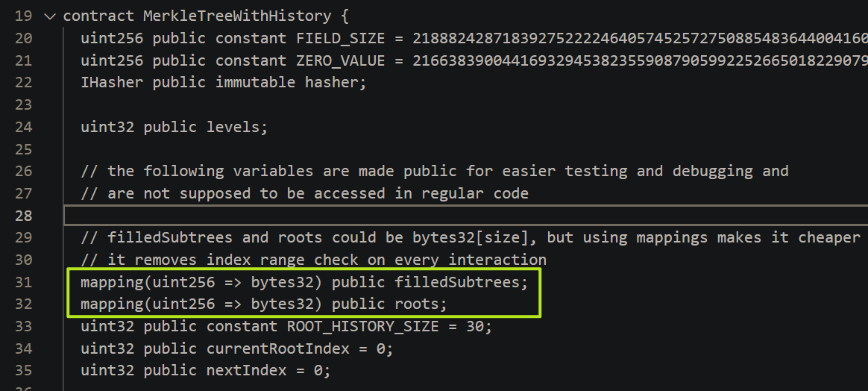Place cursor in empty line 28
868x391 pixels.
(x=465, y=216)
